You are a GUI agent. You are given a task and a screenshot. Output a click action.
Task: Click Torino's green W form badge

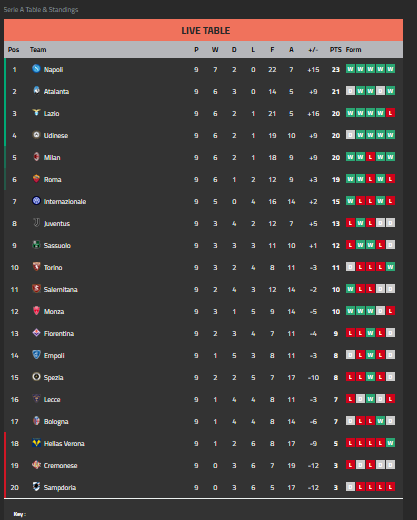point(391,267)
